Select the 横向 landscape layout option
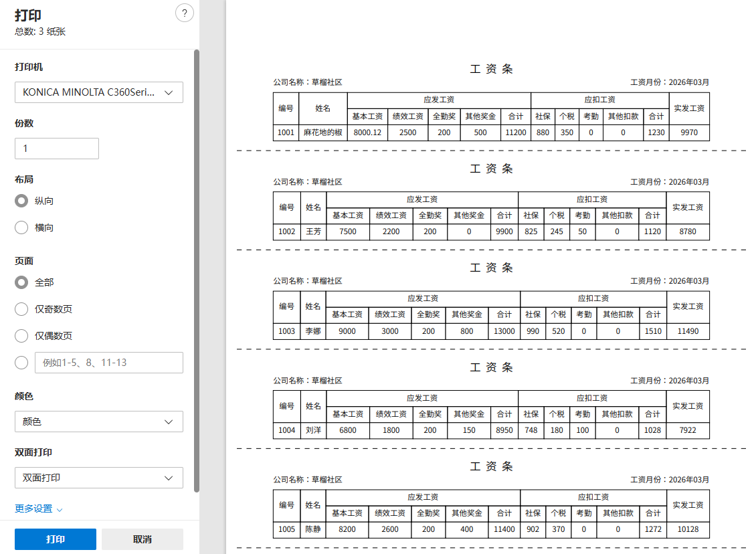756x554 pixels. tap(22, 227)
